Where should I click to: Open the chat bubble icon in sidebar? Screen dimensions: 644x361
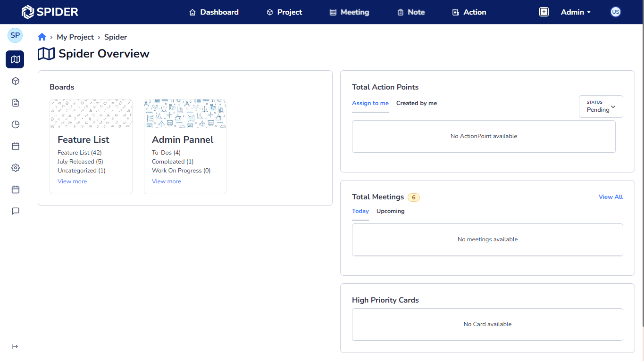[x=15, y=211]
